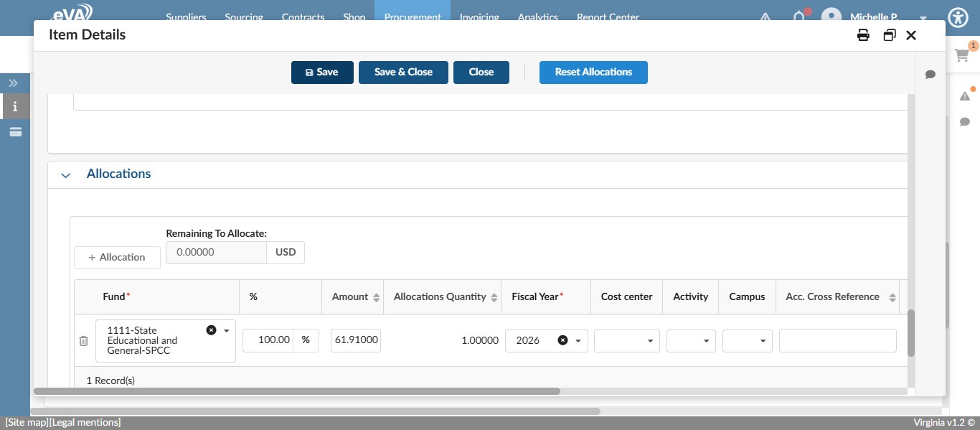Screen dimensions: 980x430
Task: Delete the allocation row with trash icon
Action: click(84, 340)
